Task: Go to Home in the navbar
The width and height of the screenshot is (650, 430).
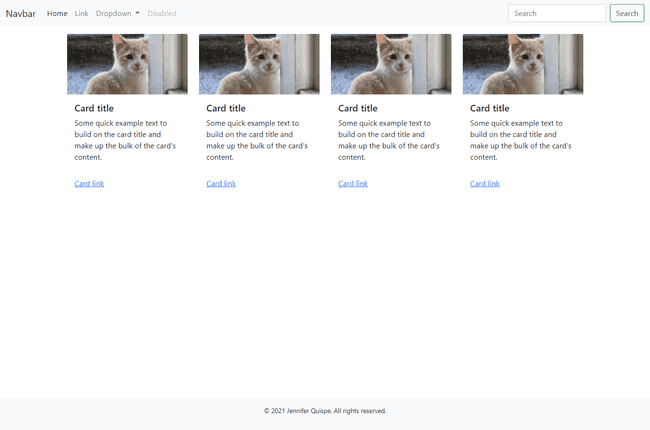Action: point(57,13)
